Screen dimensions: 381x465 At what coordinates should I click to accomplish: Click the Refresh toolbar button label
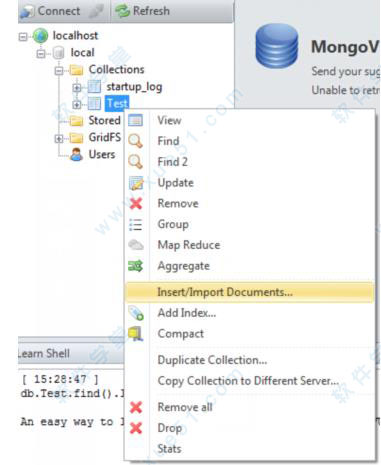click(151, 11)
